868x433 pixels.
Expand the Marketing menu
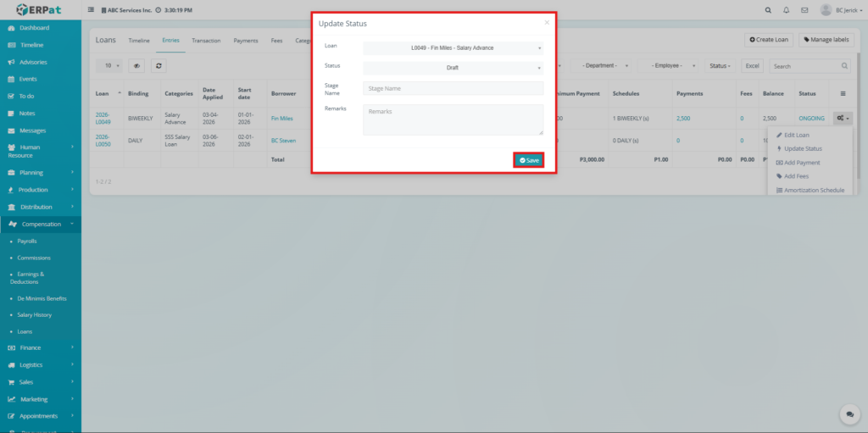(41, 399)
